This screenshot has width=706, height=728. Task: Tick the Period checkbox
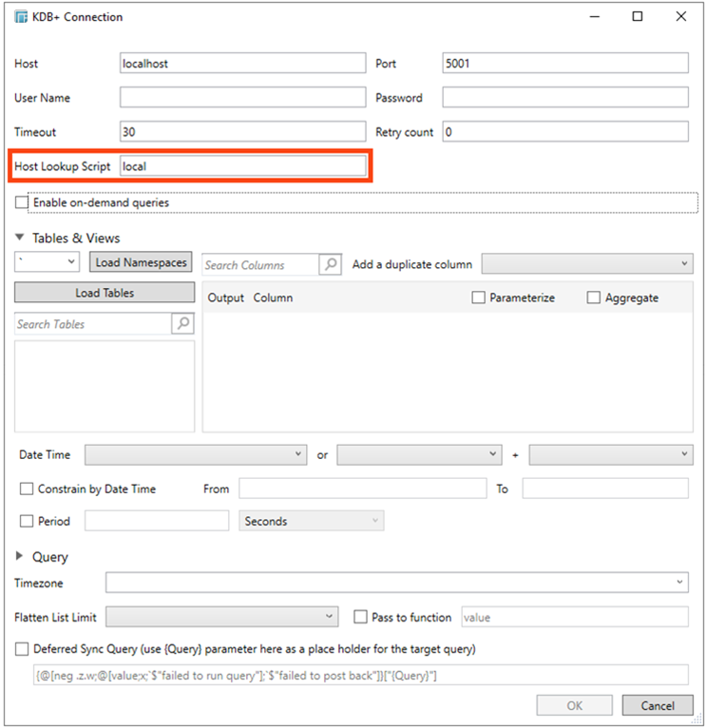click(27, 521)
